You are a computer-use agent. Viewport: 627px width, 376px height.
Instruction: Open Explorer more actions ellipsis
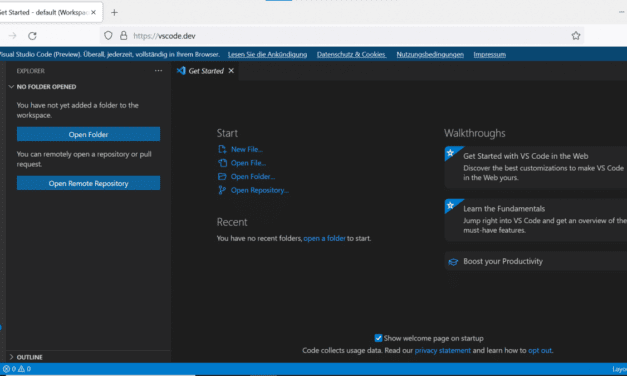pyautogui.click(x=158, y=71)
